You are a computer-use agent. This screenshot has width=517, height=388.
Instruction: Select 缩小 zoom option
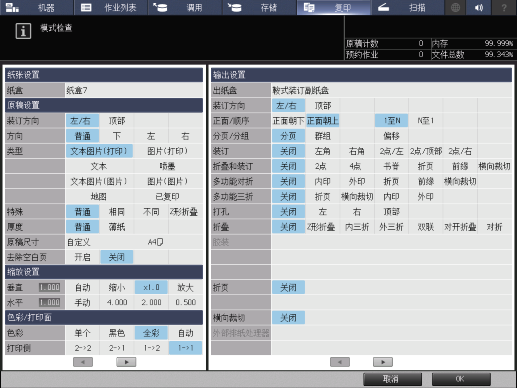click(117, 287)
